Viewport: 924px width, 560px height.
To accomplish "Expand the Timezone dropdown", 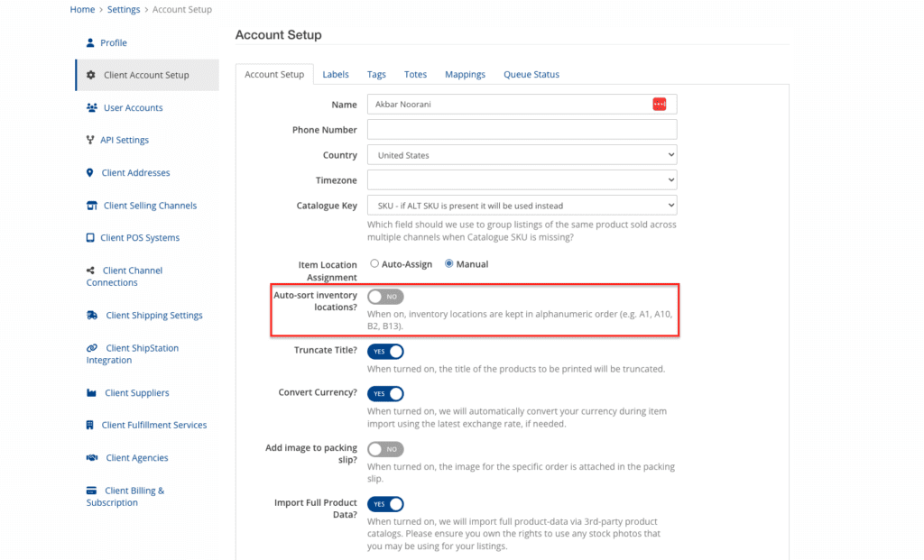I will pos(522,180).
